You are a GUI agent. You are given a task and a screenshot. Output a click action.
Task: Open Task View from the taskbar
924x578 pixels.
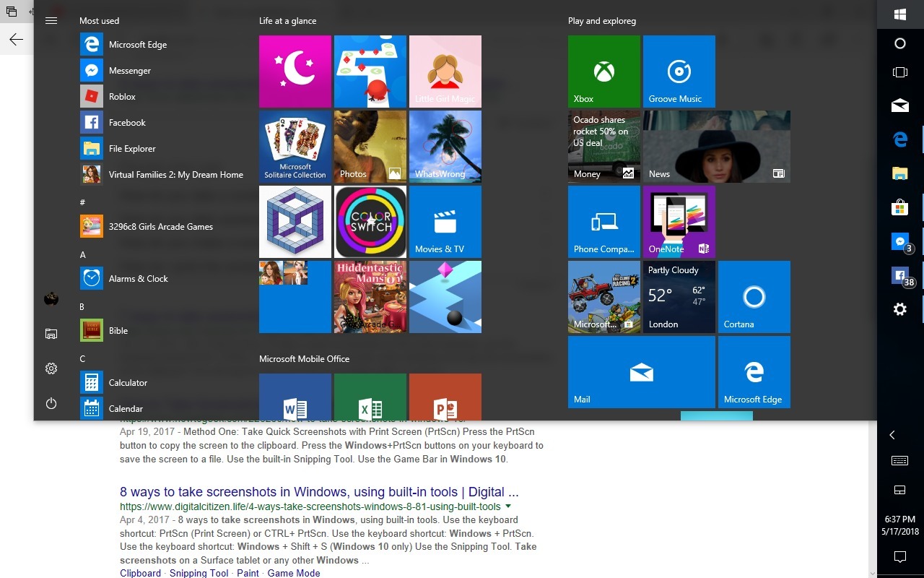pyautogui.click(x=900, y=72)
